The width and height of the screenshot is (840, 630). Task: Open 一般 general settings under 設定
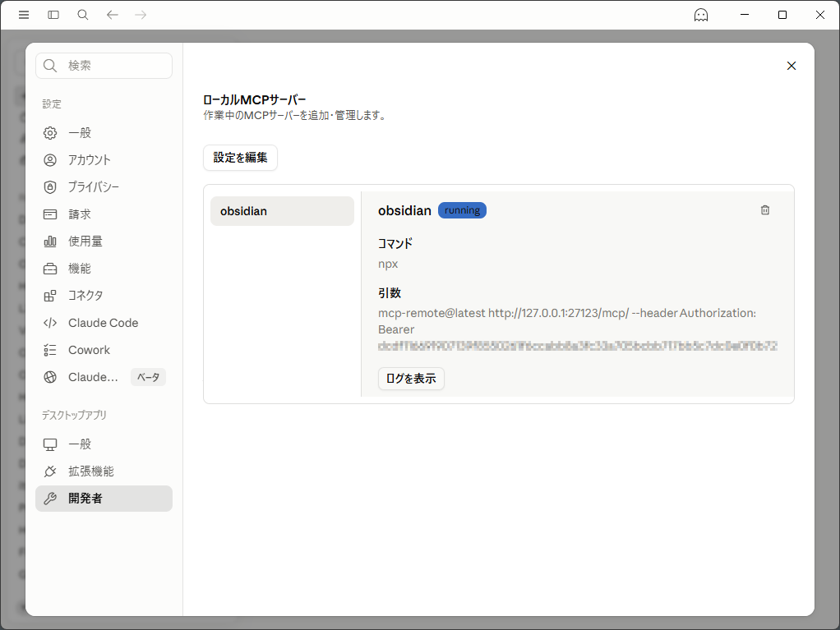pos(104,133)
